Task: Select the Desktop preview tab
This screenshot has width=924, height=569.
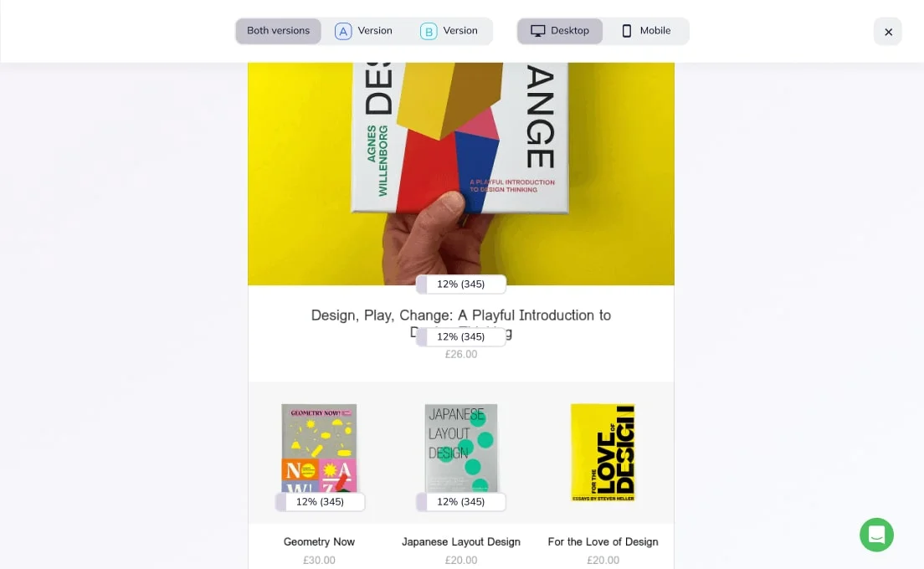Action: click(x=560, y=31)
